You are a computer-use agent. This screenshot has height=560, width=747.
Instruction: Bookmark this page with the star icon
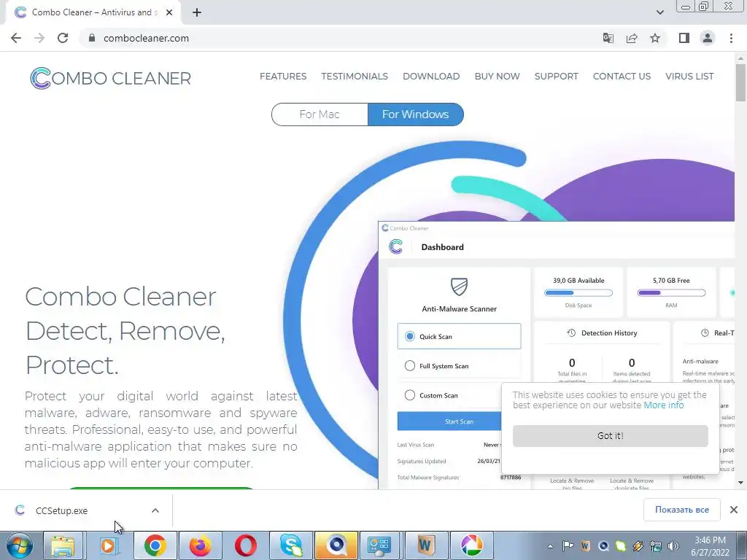pyautogui.click(x=655, y=38)
